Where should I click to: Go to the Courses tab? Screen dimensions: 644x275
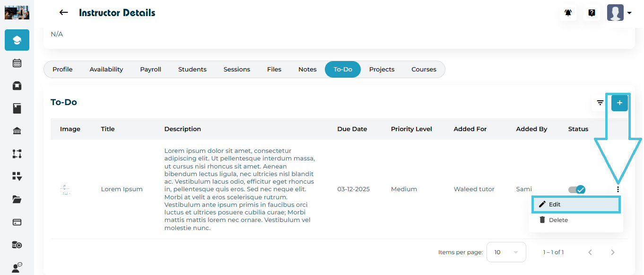tap(424, 69)
